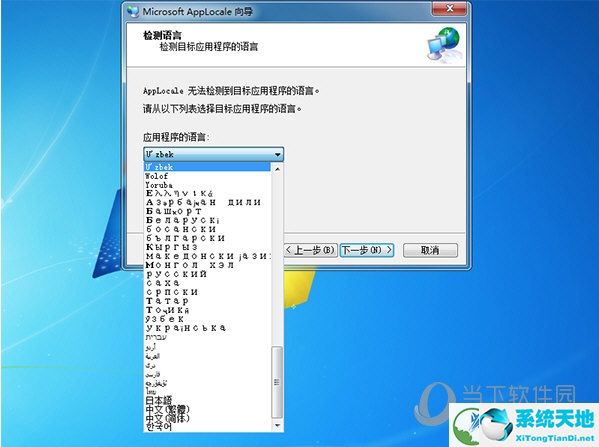Pick Hebrew עברית from the list
Viewport: 599px width, 447px height.
tap(207, 337)
